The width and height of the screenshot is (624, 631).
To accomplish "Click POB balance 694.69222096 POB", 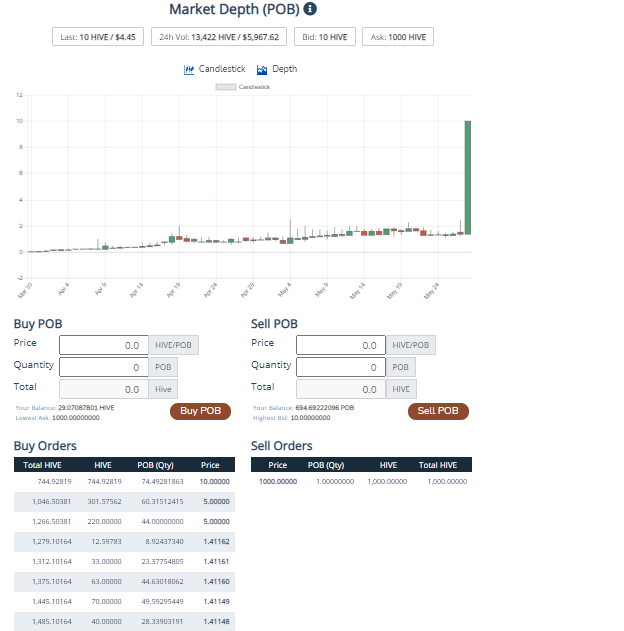I will 325,408.
